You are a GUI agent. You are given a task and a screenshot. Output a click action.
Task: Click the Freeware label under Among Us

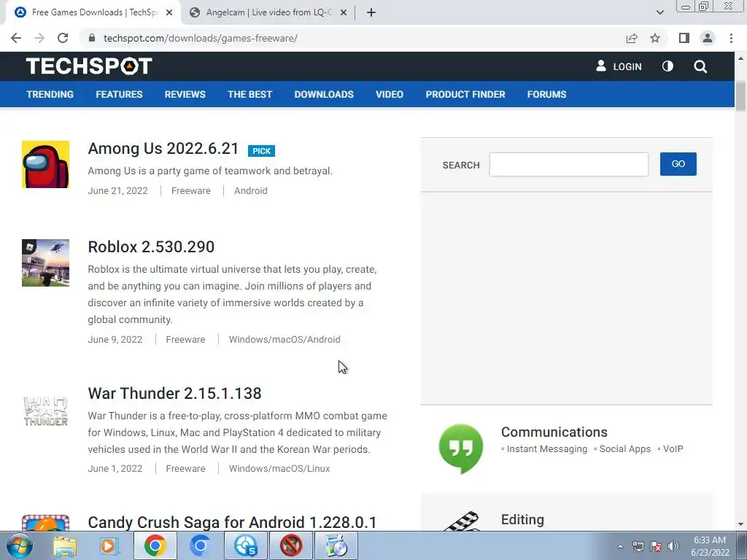coord(190,190)
